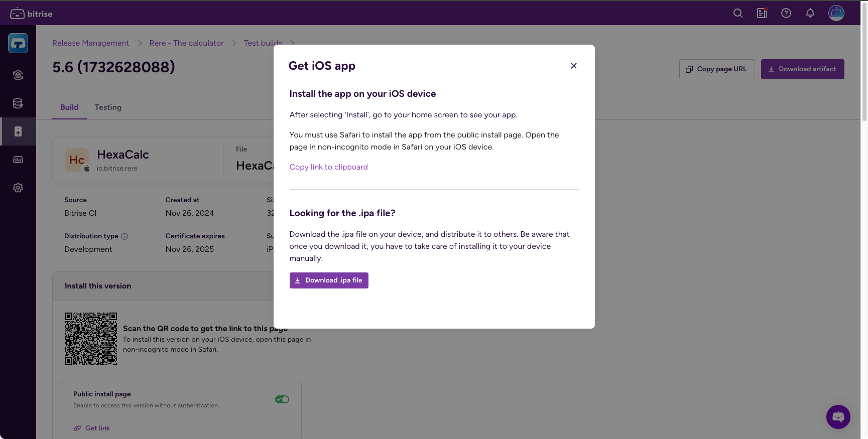Click the install QR code image
Screen dimensions: 868x439
click(x=91, y=339)
